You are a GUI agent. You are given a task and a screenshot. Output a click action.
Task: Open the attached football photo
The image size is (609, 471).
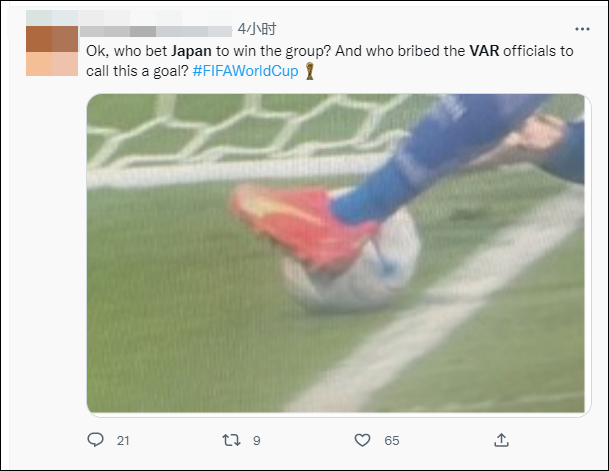pos(335,253)
